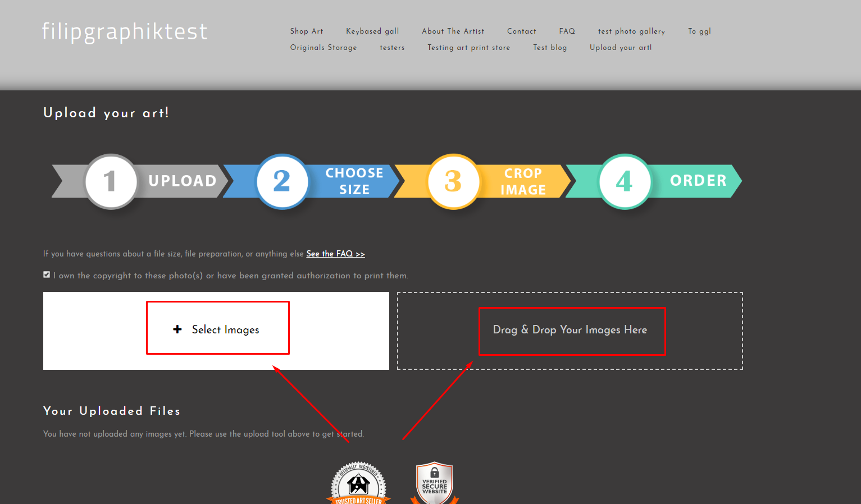
Task: Open Testing art print store
Action: tap(468, 48)
